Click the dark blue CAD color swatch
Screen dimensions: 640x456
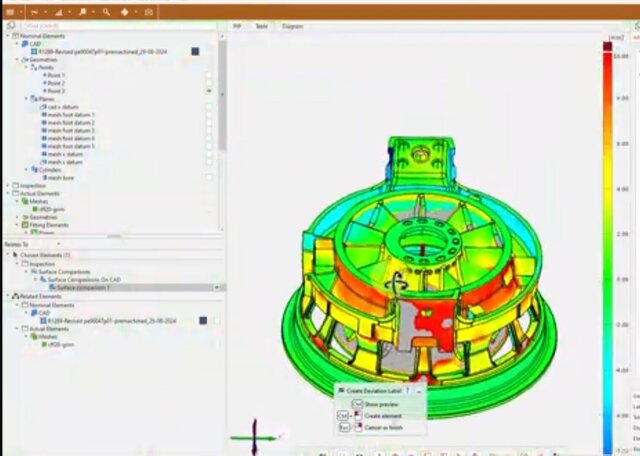195,51
